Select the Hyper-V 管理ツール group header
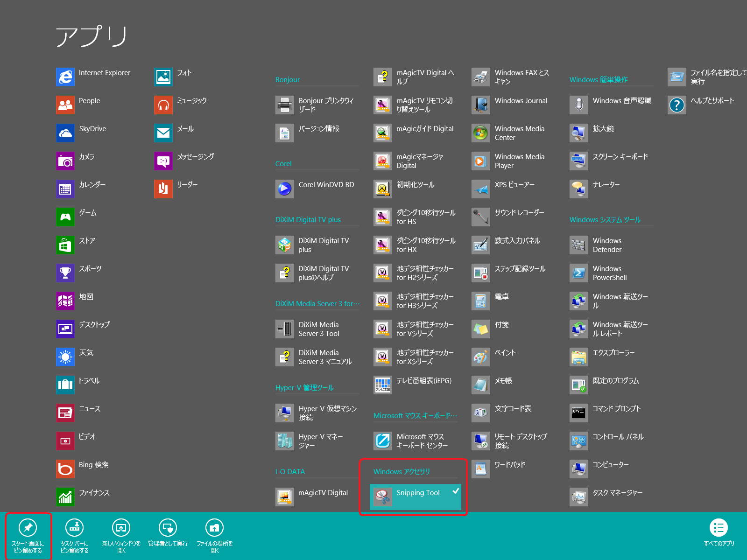The height and width of the screenshot is (560, 747). (x=304, y=387)
